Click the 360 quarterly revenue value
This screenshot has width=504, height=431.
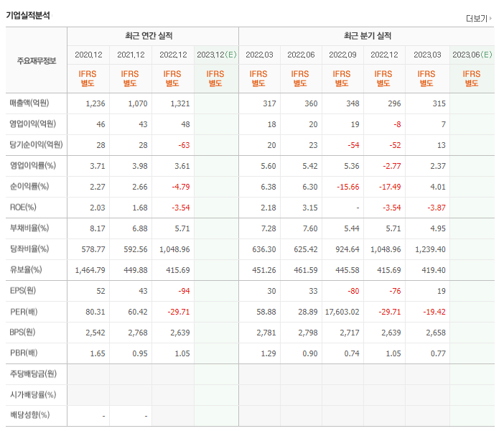point(311,103)
